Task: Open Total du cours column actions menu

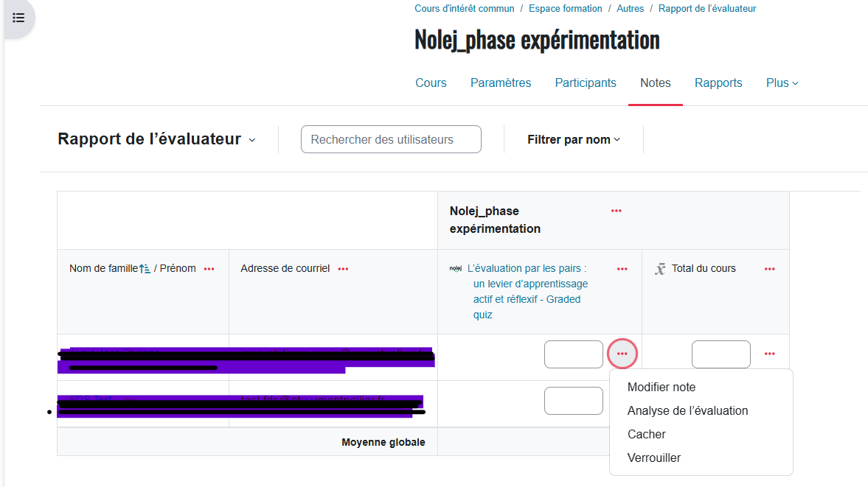Action: 769,269
